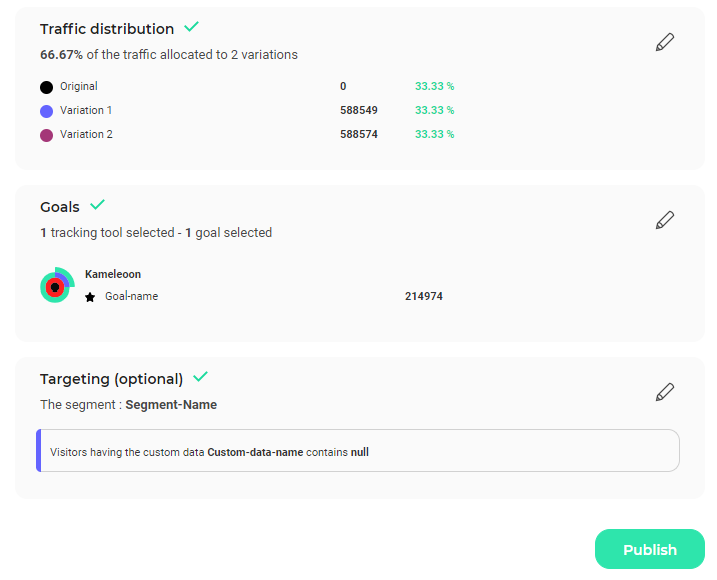This screenshot has width=717, height=580.
Task: Select the purple Variation 2 color dot
Action: click(46, 135)
